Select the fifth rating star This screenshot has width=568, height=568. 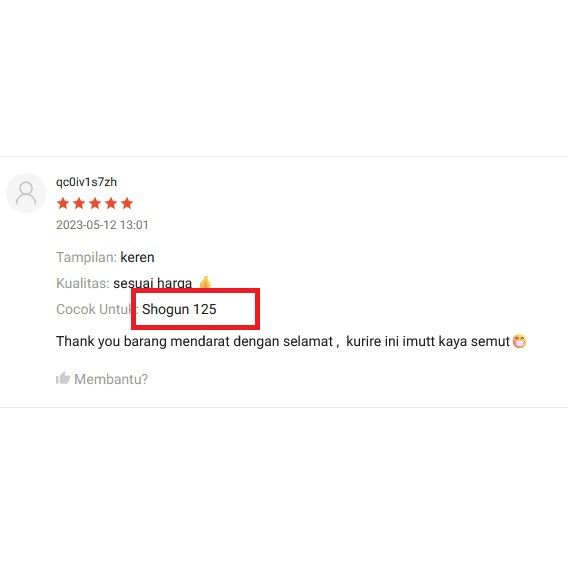coord(127,203)
